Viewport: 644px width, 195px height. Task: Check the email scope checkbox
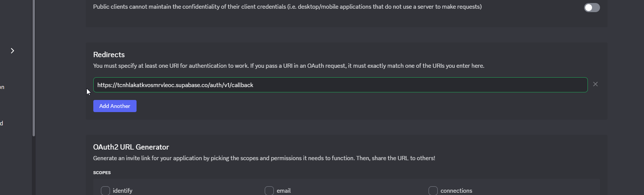pyautogui.click(x=269, y=190)
